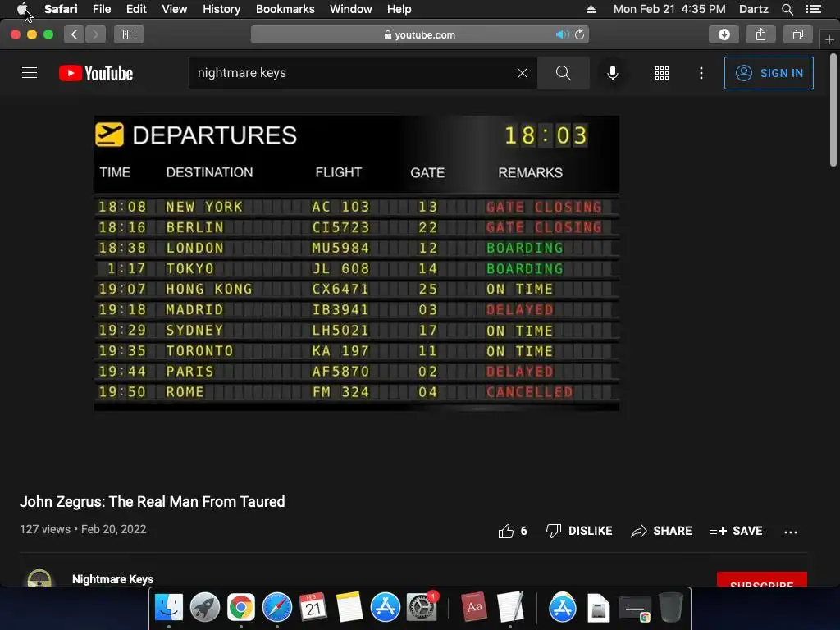Viewport: 840px width, 630px height.
Task: Open the Trash
Action: click(670, 607)
